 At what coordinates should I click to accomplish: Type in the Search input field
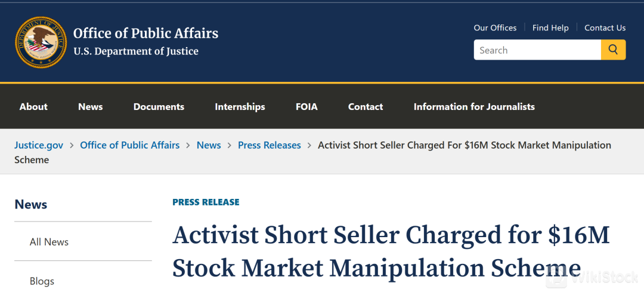click(537, 50)
